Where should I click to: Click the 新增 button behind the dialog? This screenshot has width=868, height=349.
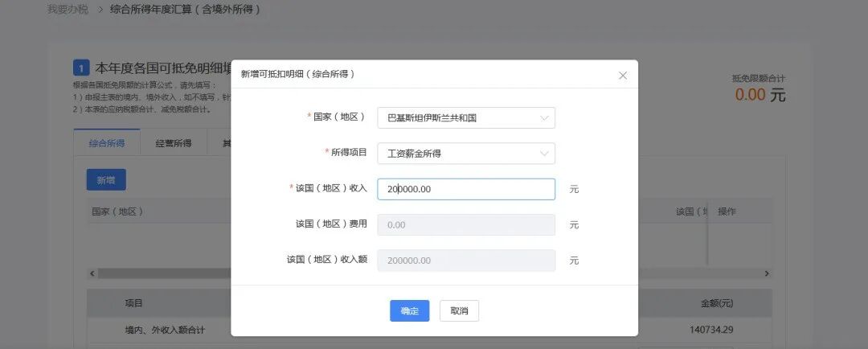pos(106,180)
